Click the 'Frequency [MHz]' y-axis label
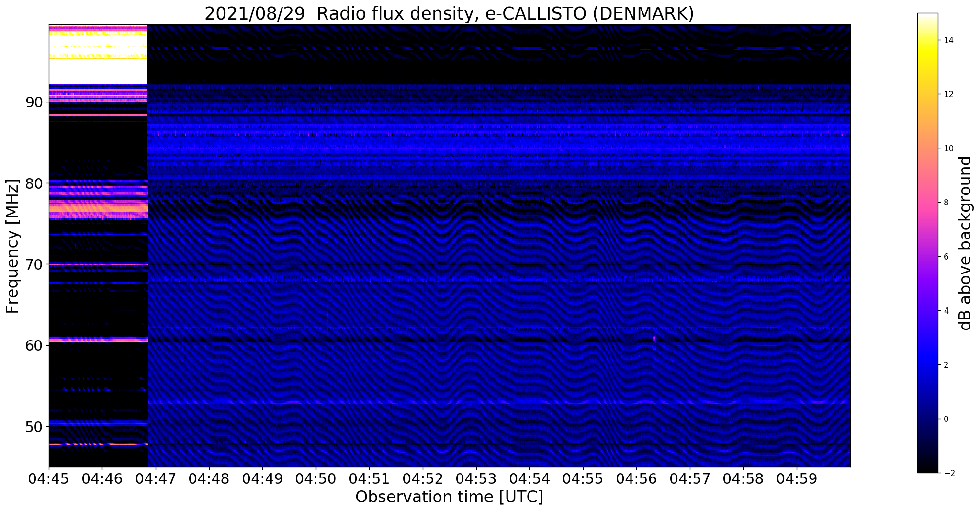Viewport: 980px width, 511px height. point(12,246)
